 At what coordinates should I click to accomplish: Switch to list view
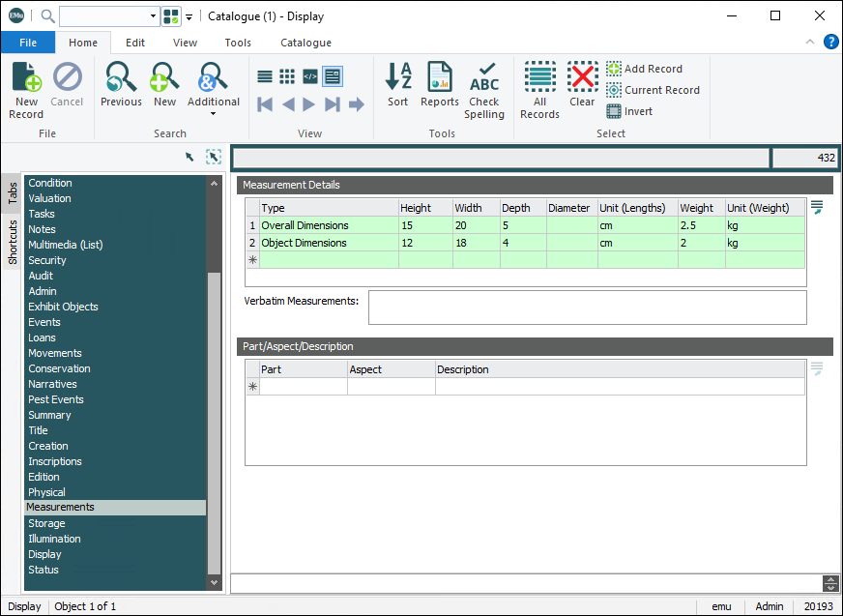265,76
